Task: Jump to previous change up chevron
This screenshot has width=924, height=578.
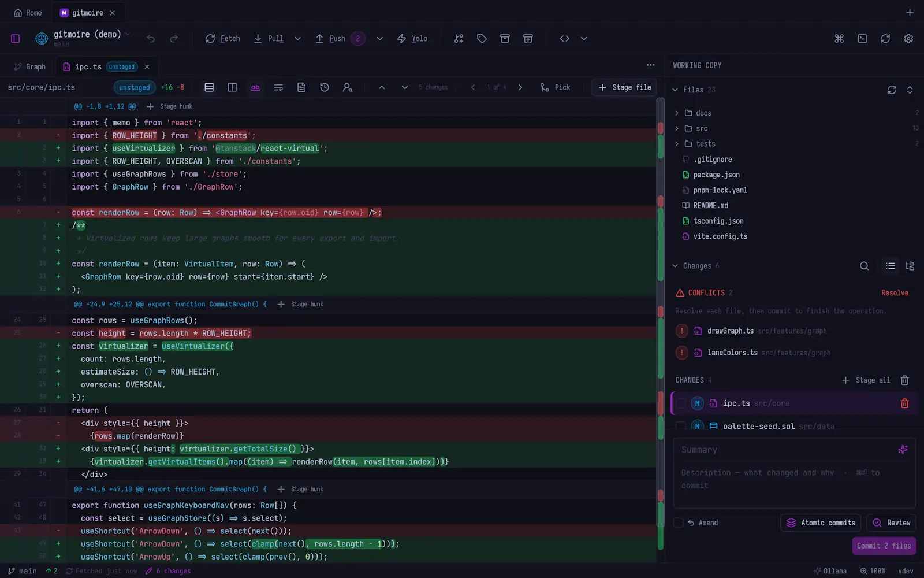Action: click(382, 87)
